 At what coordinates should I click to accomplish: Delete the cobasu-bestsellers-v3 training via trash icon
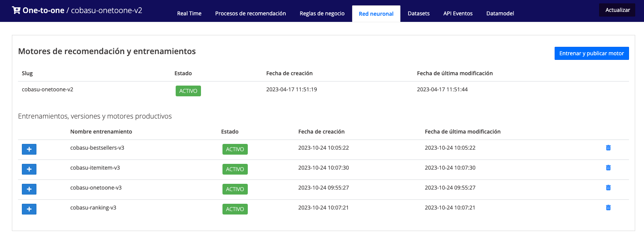click(x=608, y=148)
